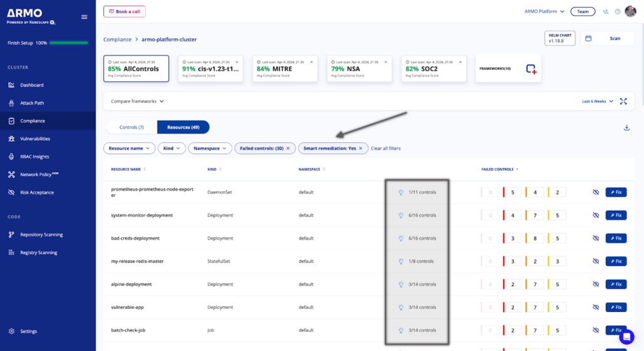The width and height of the screenshot is (644, 351).
Task: Open Registry Scanning
Action: (38, 252)
